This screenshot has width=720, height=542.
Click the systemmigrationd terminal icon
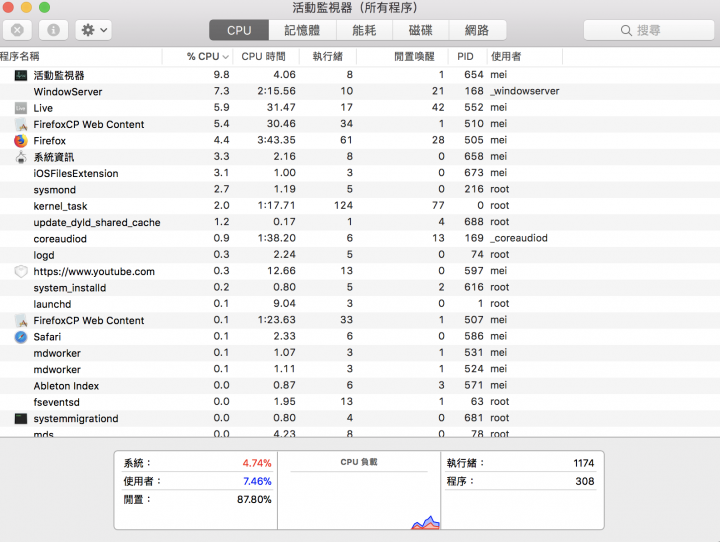[x=21, y=418]
